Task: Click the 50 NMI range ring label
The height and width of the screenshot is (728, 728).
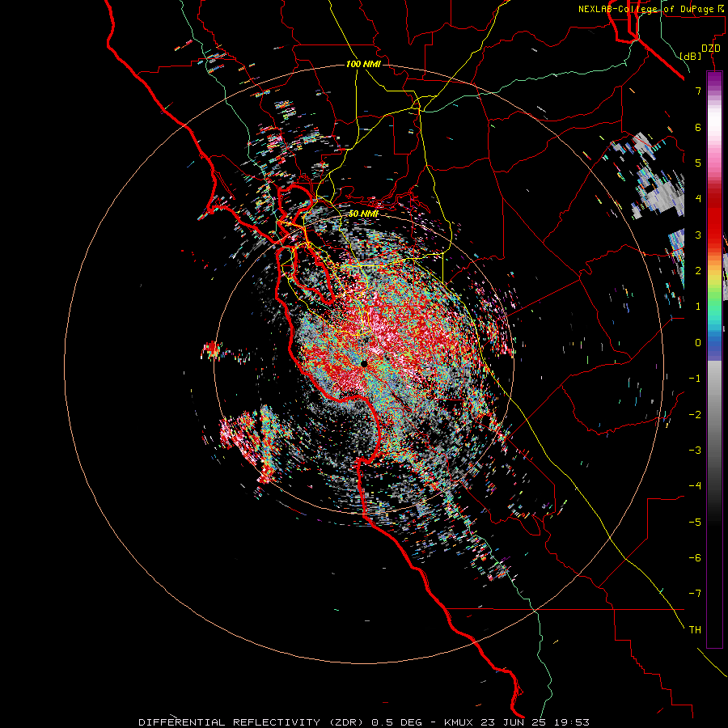Action: (363, 214)
